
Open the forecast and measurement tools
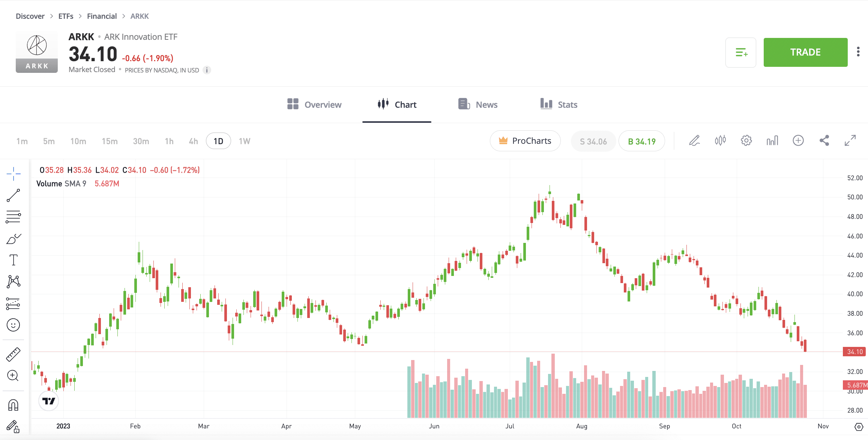point(14,303)
